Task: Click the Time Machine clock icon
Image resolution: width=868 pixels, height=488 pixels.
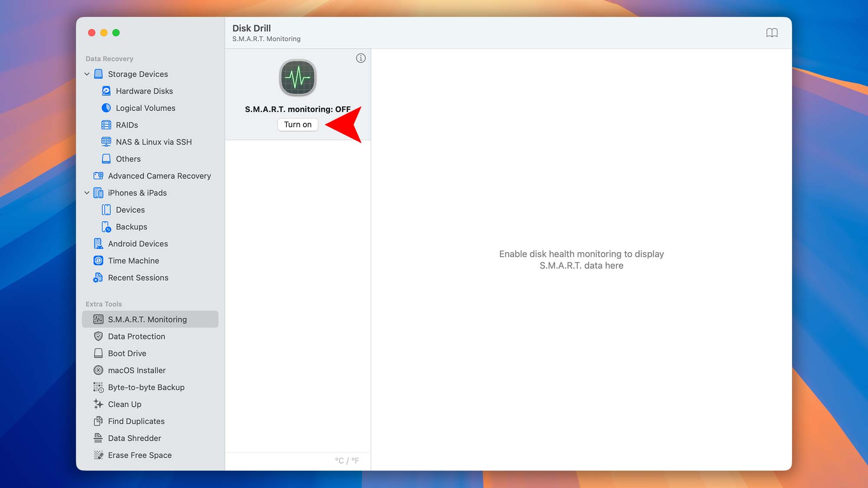Action: click(x=98, y=260)
